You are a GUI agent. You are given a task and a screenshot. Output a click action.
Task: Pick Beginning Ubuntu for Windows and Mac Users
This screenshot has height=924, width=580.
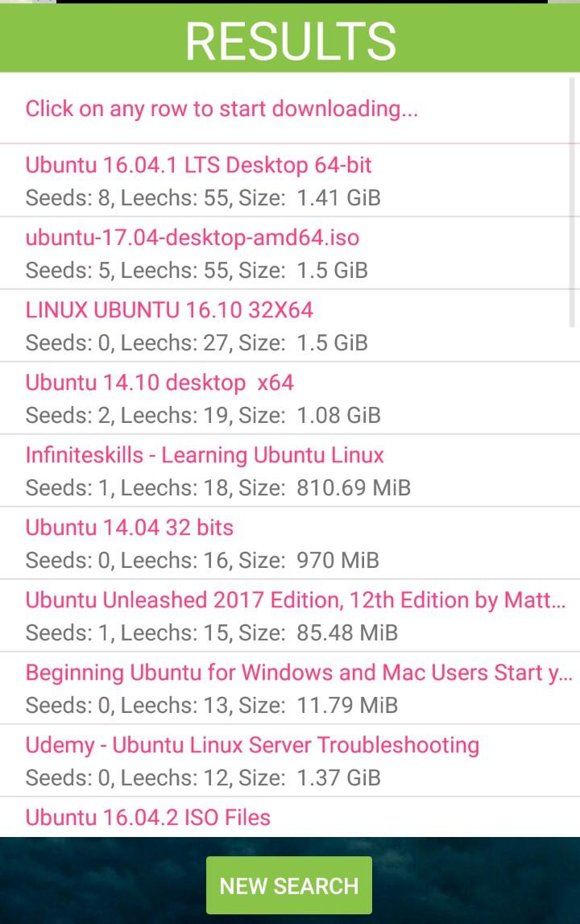click(x=298, y=673)
